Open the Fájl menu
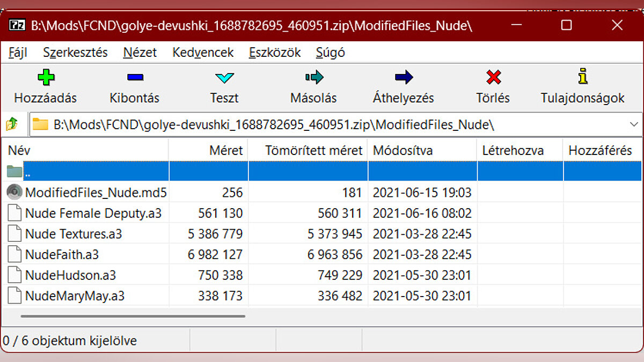 pos(18,53)
